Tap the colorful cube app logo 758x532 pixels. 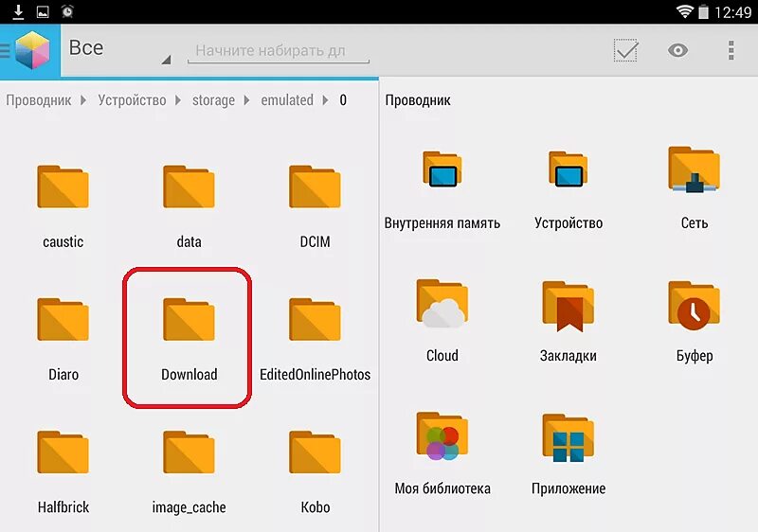point(32,50)
